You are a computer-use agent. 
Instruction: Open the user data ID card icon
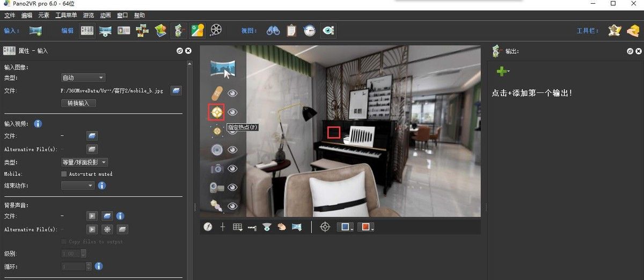coord(124,31)
